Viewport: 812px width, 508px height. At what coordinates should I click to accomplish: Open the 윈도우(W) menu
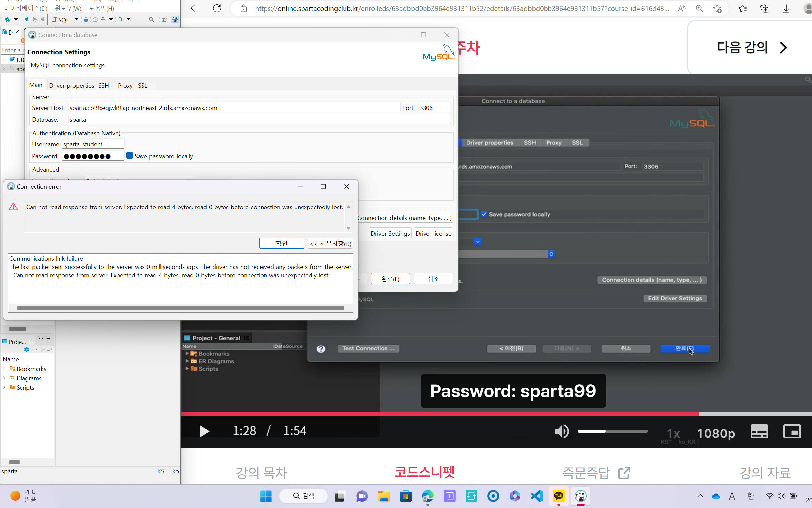click(68, 8)
